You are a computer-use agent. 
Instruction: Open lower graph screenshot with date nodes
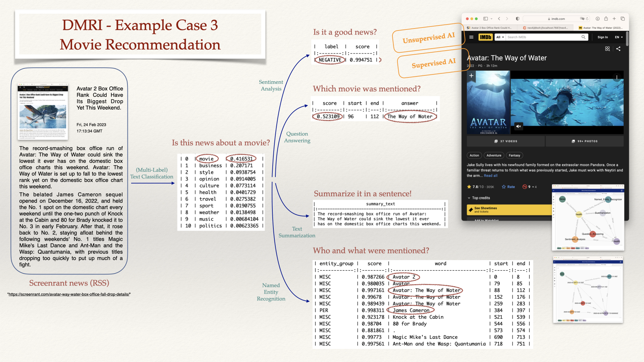click(588, 290)
